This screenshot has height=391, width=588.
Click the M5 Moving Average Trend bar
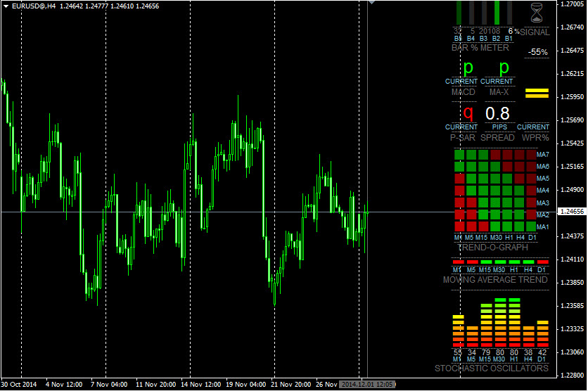473,262
